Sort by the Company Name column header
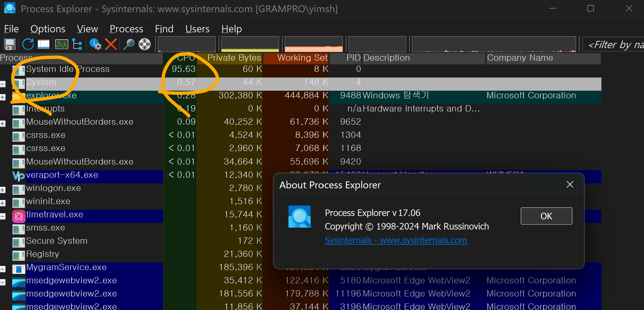Viewport: 644px width, 310px height. pyautogui.click(x=544, y=58)
